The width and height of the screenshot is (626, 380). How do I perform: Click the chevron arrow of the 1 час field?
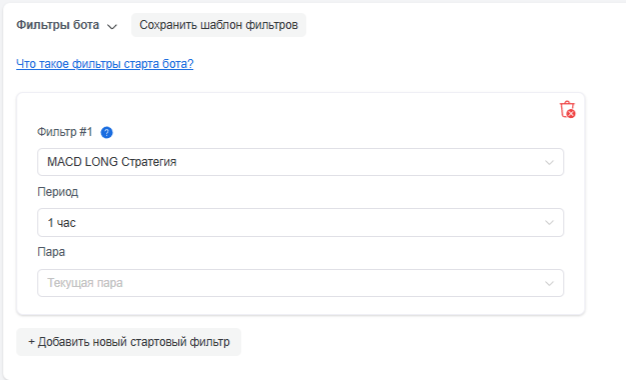coord(549,223)
